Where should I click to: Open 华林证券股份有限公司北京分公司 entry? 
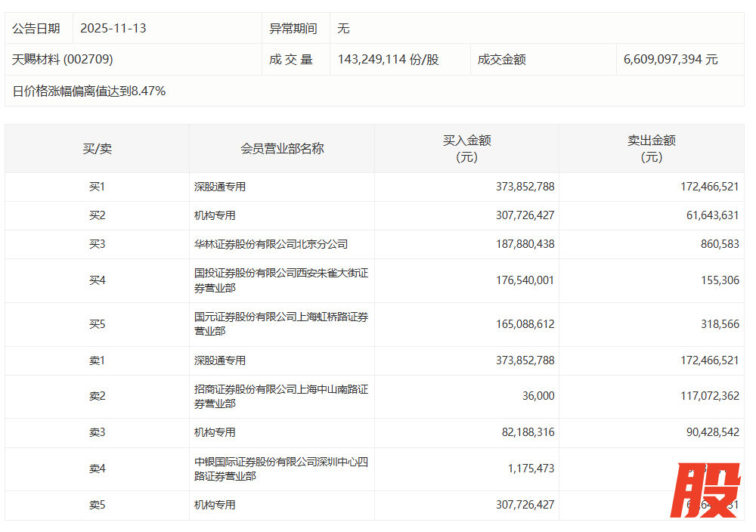(271, 244)
